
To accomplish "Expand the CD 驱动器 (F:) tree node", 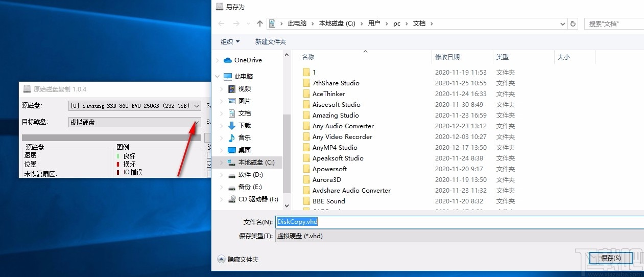I will pos(221,199).
